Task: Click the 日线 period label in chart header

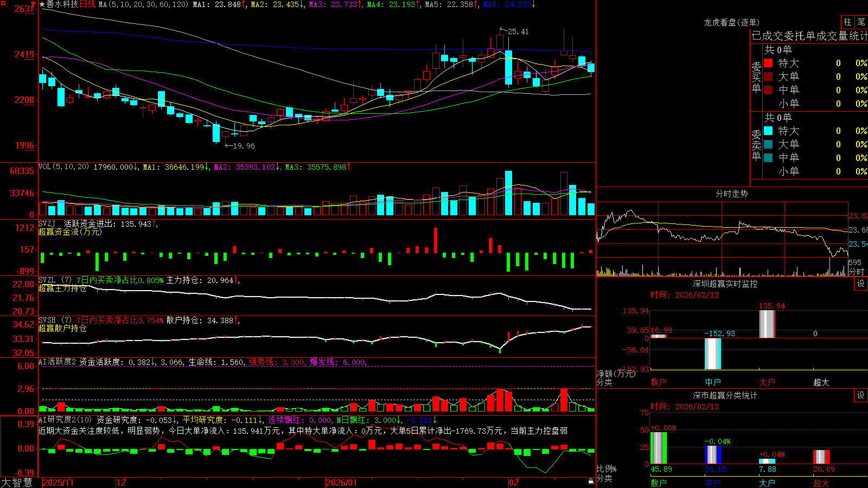Action: (87, 4)
